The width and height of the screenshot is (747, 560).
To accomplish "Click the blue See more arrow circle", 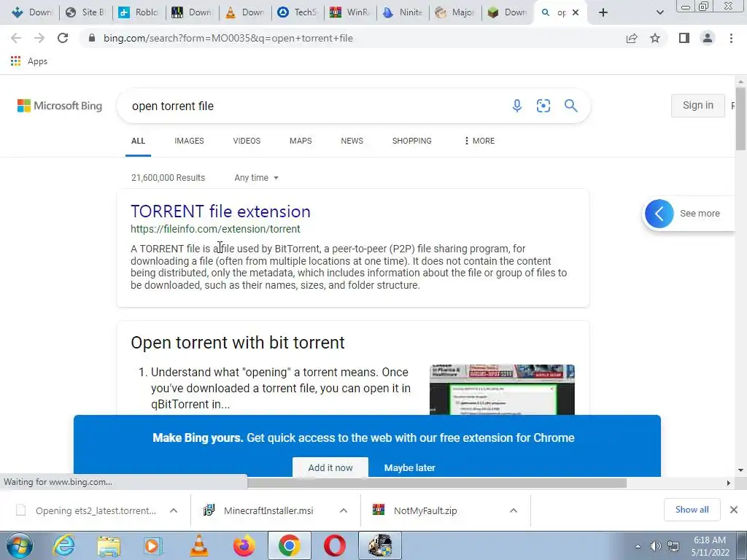I will [x=659, y=214].
